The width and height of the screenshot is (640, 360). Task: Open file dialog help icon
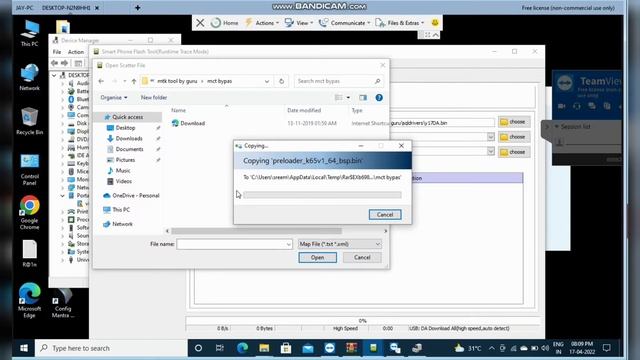tap(379, 98)
